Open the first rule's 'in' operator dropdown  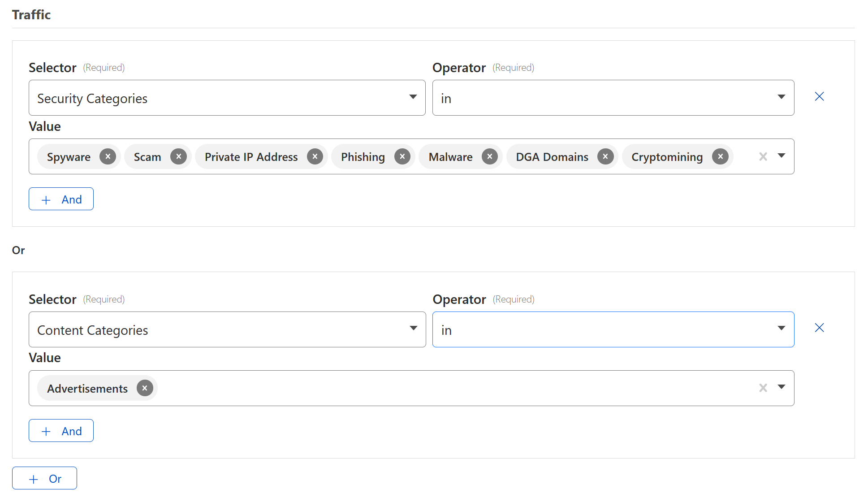tap(613, 98)
